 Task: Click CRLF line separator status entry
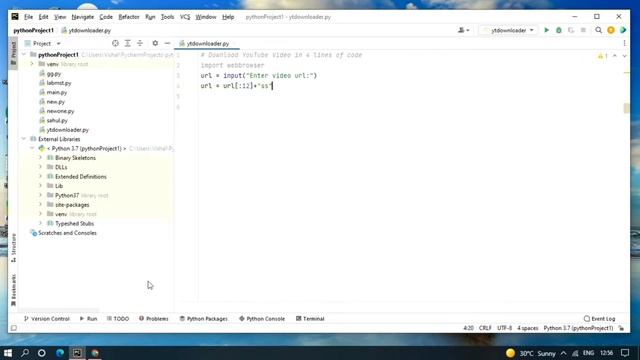click(485, 328)
